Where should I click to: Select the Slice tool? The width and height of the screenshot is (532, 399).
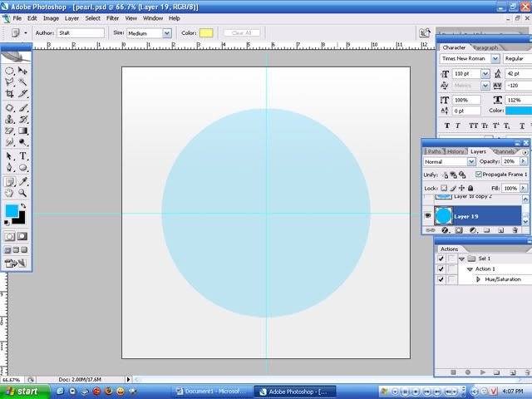22,93
